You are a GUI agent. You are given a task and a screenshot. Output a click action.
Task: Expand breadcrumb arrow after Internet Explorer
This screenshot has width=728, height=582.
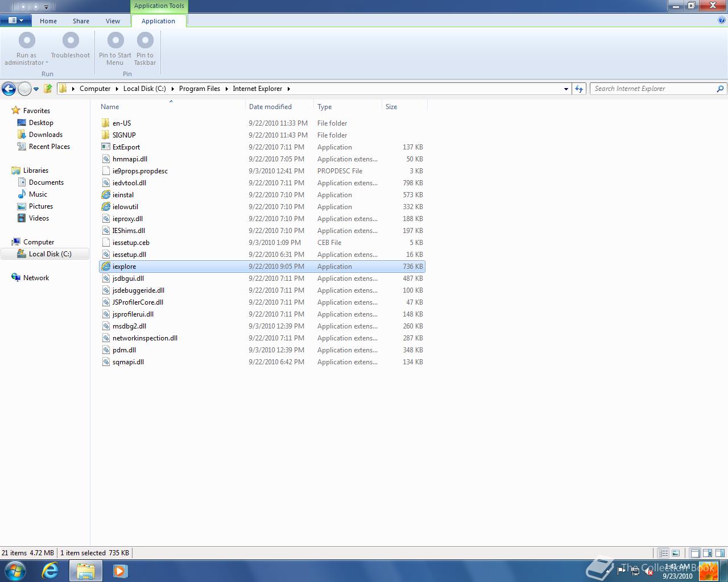288,89
